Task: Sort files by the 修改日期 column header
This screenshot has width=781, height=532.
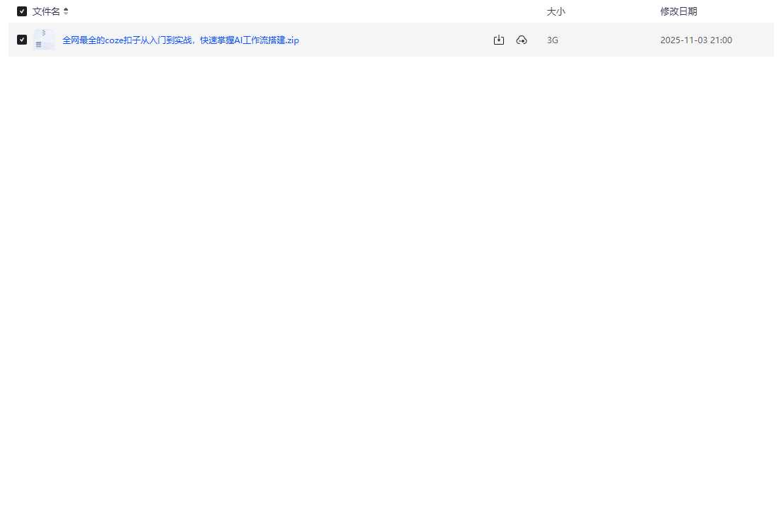Action: (x=678, y=11)
